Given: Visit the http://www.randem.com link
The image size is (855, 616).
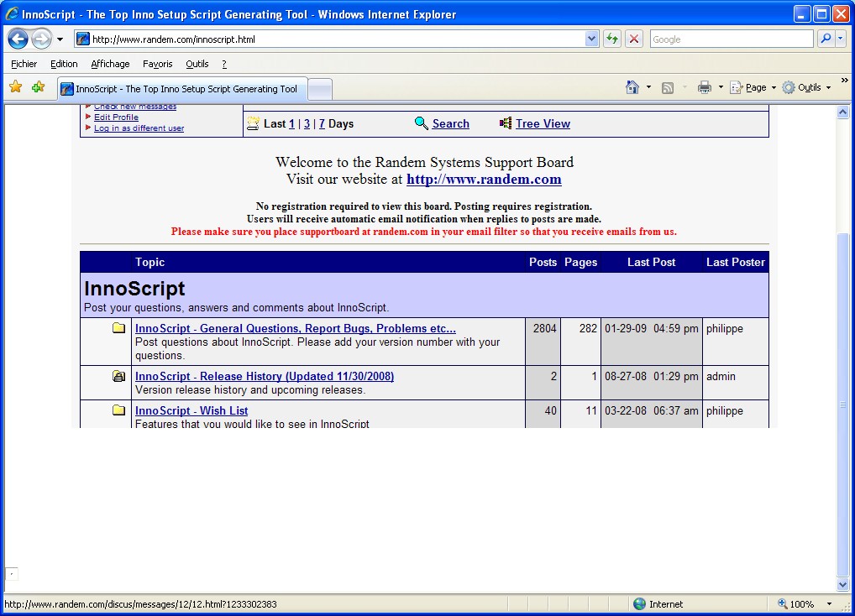Looking at the screenshot, I should (x=484, y=180).
